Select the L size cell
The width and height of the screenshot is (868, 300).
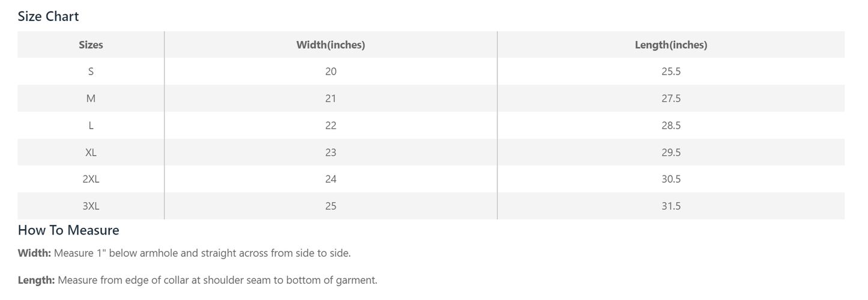pyautogui.click(x=91, y=126)
